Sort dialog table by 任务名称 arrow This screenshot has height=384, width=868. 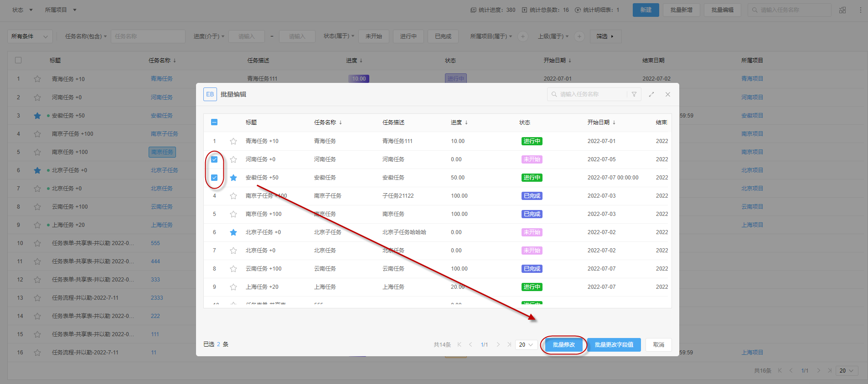(341, 123)
